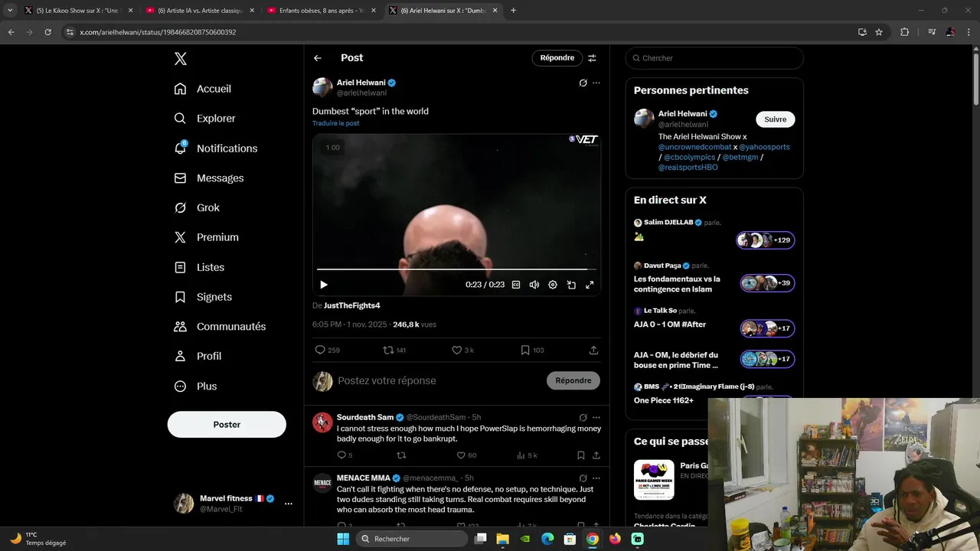Open more options on Ariel Helwani's post

tap(596, 83)
